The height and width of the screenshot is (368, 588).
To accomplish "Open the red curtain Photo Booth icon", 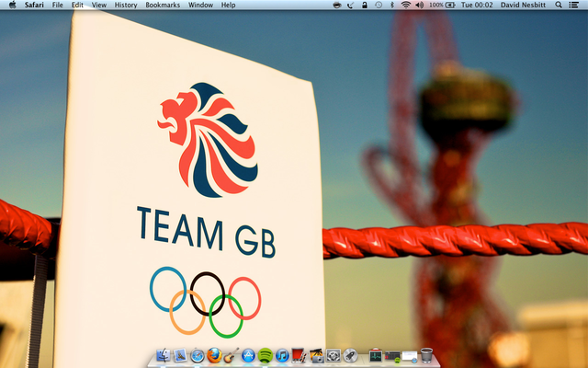I will pos(299,355).
